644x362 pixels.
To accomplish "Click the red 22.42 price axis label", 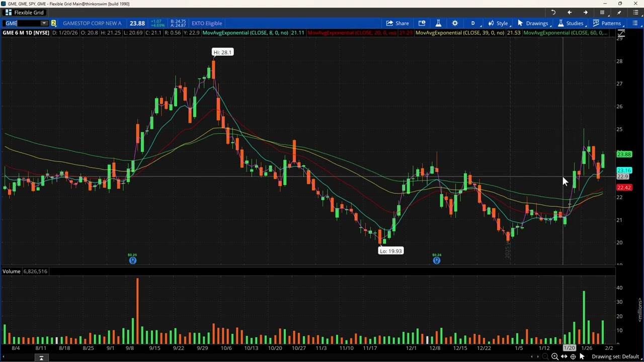I will click(x=624, y=188).
